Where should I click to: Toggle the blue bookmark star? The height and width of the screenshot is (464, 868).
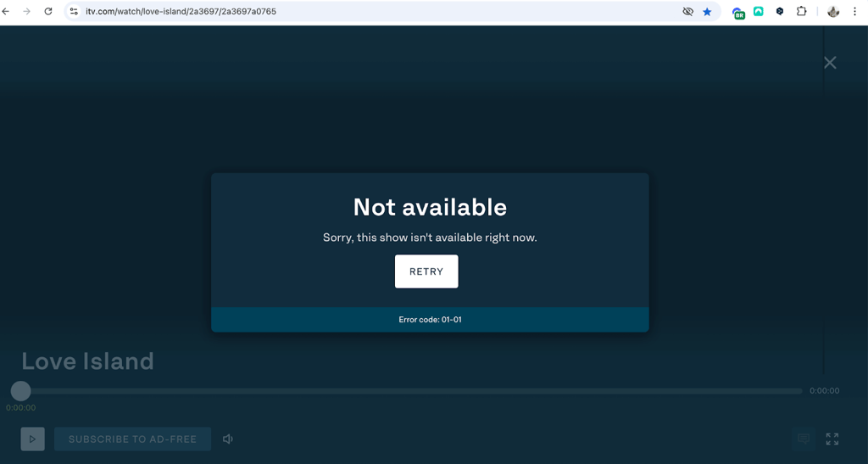coord(707,11)
